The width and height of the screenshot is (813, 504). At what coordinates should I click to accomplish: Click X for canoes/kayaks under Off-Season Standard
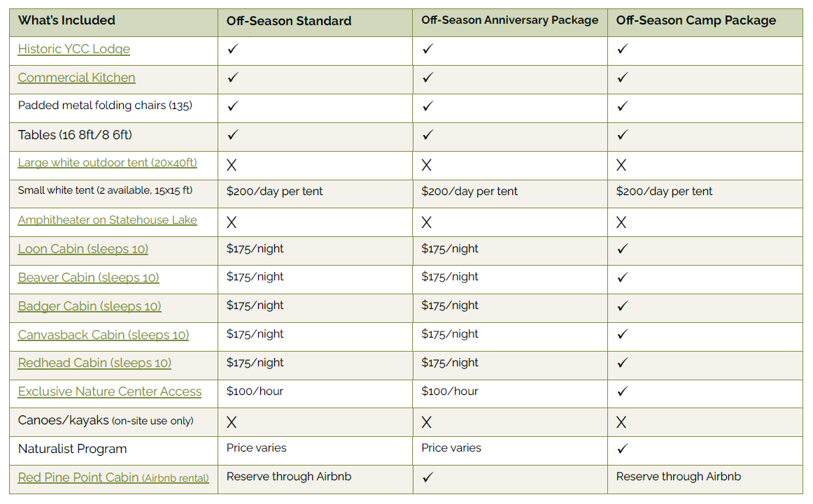(232, 422)
